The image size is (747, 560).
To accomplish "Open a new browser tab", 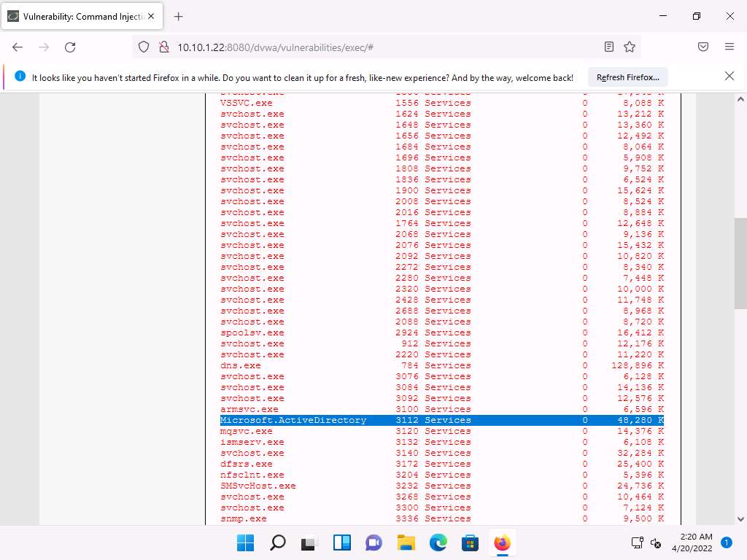I will click(x=179, y=16).
